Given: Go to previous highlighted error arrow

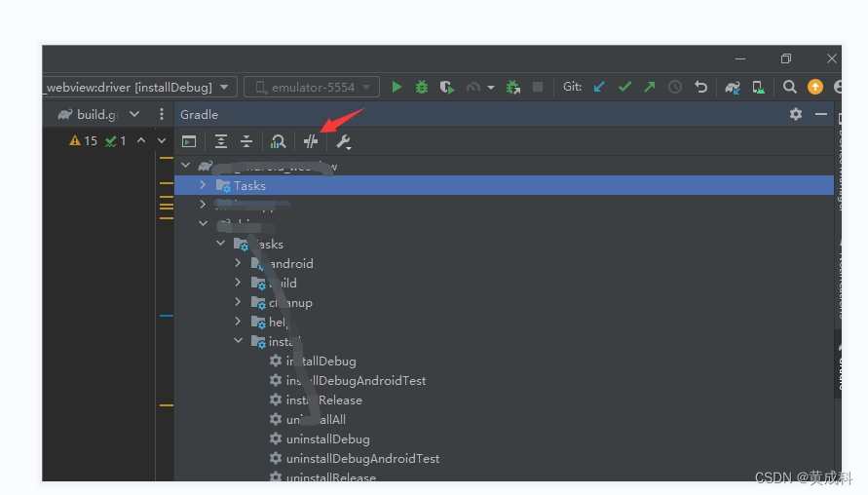Looking at the screenshot, I should click(x=141, y=140).
